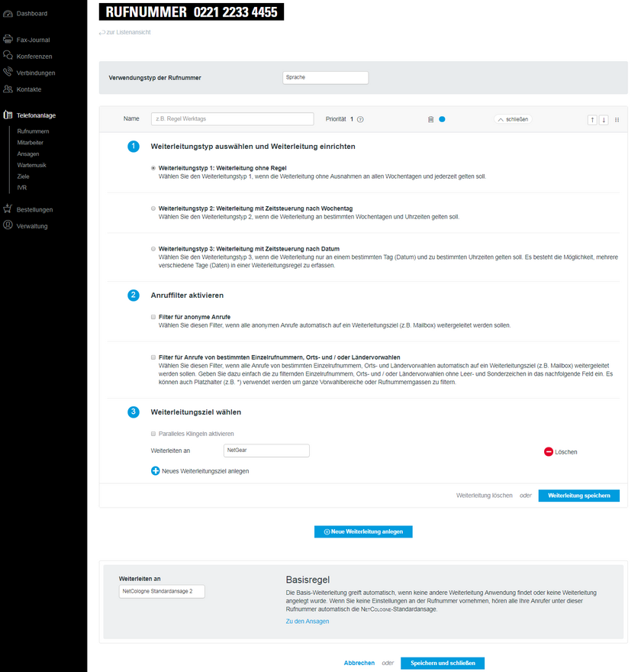Click the drag handle grip icon
Image resolution: width=641 pixels, height=672 pixels.
(617, 120)
